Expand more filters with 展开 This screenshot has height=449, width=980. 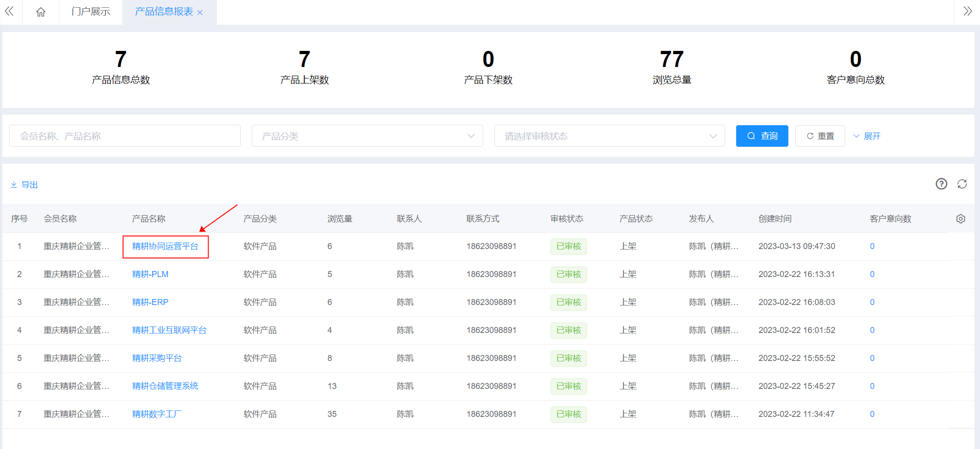tap(867, 136)
